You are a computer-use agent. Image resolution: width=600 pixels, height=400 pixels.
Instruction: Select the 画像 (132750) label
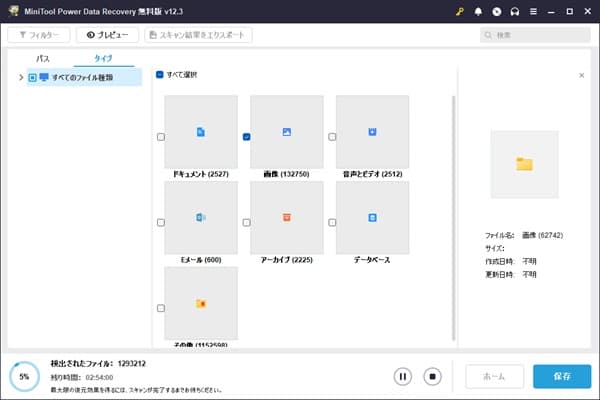click(x=286, y=174)
